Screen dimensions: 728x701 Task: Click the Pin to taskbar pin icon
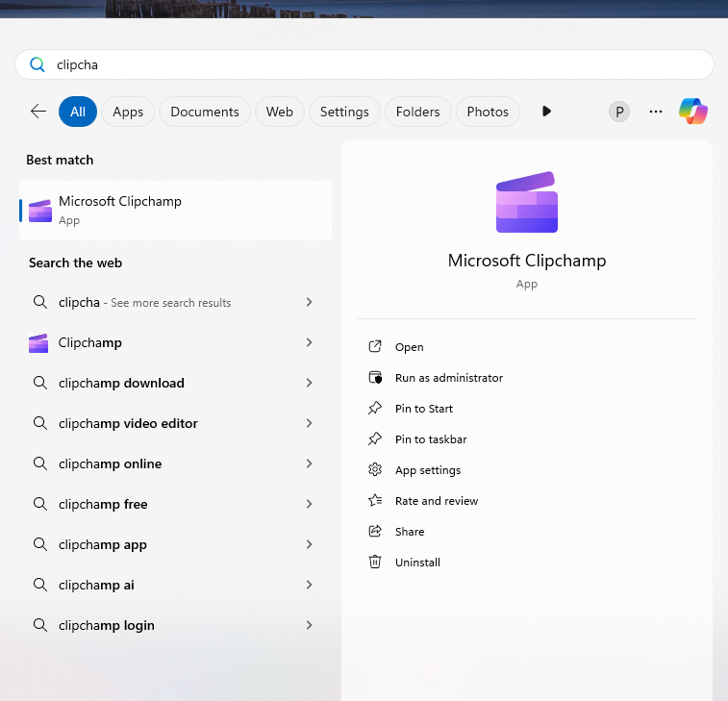(375, 438)
